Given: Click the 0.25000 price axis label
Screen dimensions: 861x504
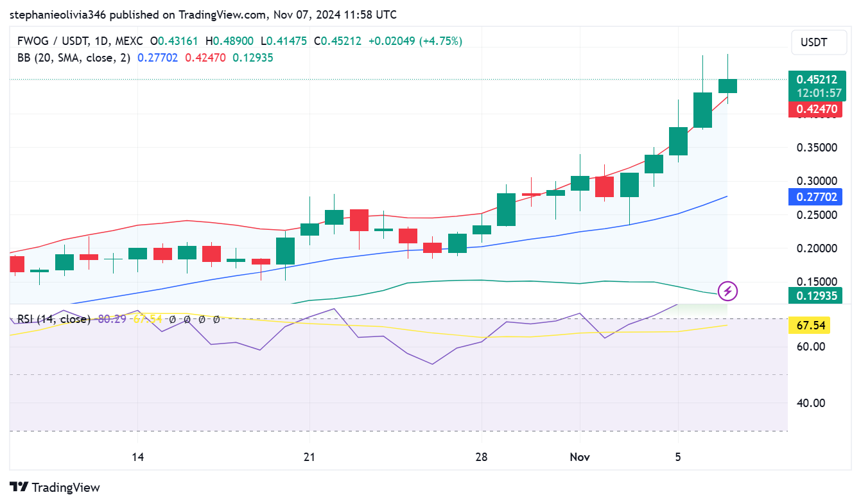Looking at the screenshot, I should click(x=817, y=214).
